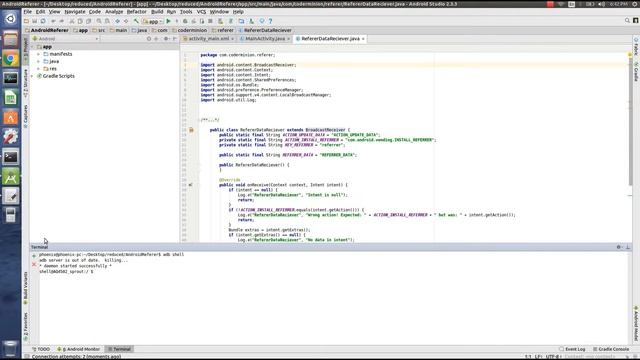The width and height of the screenshot is (640, 360).
Task: Expand the java folder in project tree
Action: pos(39,61)
